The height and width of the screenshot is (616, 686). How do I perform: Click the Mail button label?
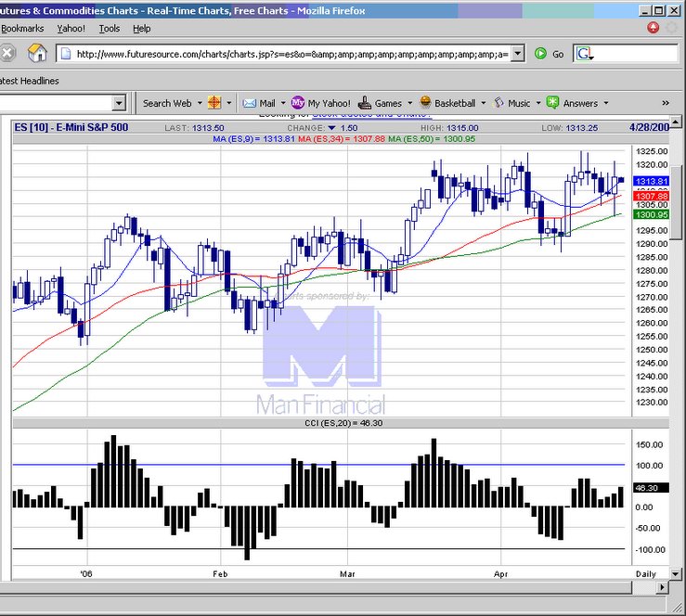(267, 103)
